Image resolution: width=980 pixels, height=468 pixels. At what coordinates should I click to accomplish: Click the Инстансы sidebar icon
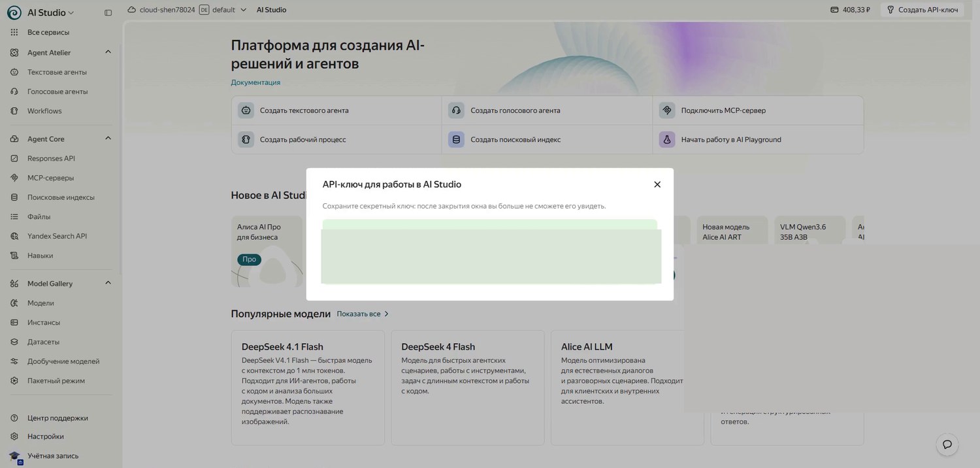14,322
